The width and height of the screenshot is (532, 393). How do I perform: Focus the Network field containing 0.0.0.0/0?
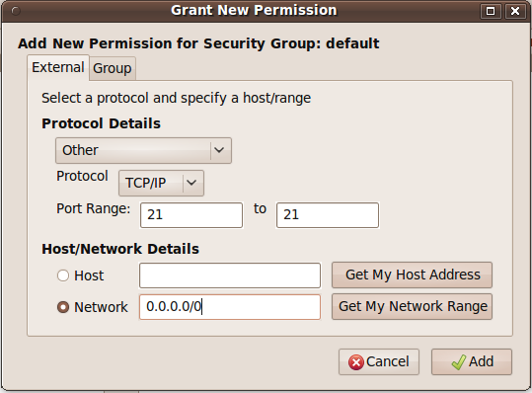pos(230,307)
